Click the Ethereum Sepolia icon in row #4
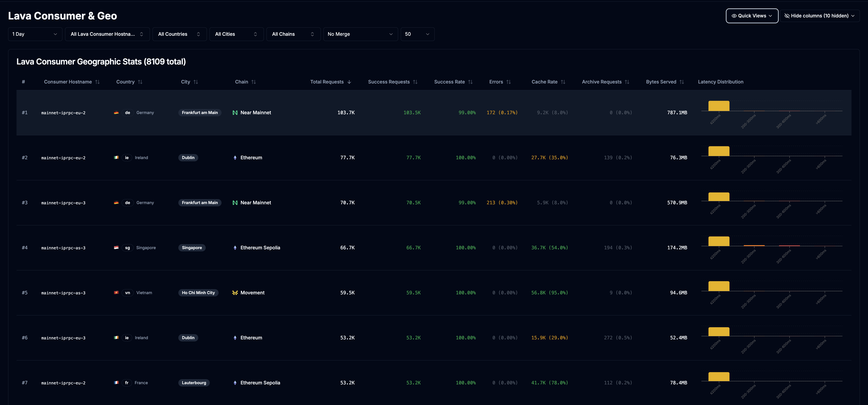This screenshot has width=868, height=405. (235, 248)
